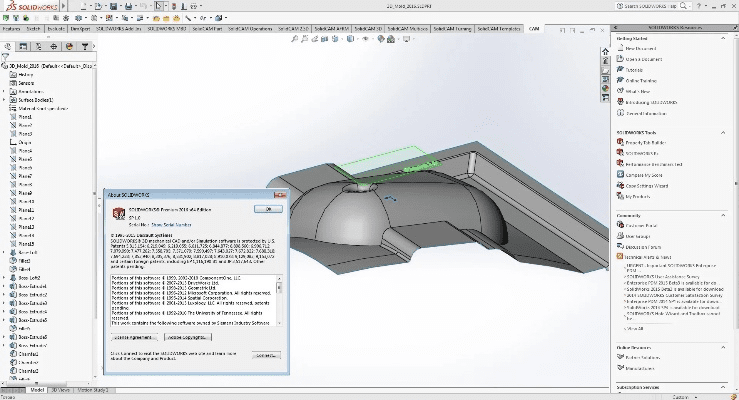Click the Connect button in About dialog
Viewport: 739px width, 400px height.
pos(267,354)
